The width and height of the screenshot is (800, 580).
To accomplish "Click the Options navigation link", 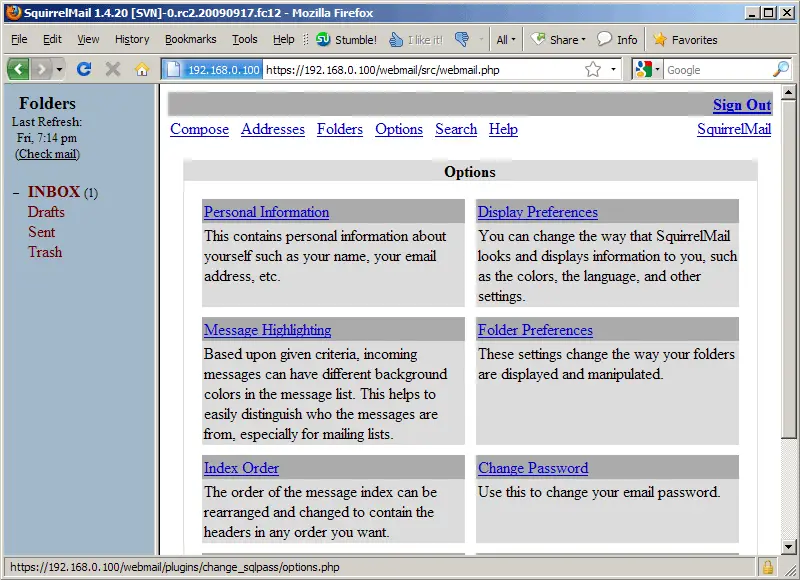I will [399, 129].
